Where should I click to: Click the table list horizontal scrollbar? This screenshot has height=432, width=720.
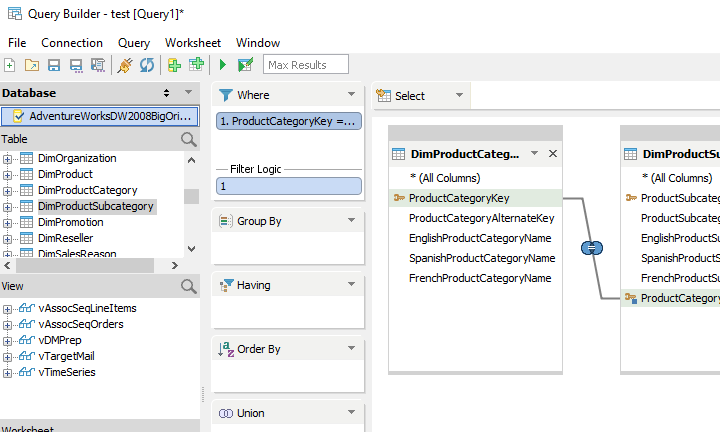pos(85,265)
